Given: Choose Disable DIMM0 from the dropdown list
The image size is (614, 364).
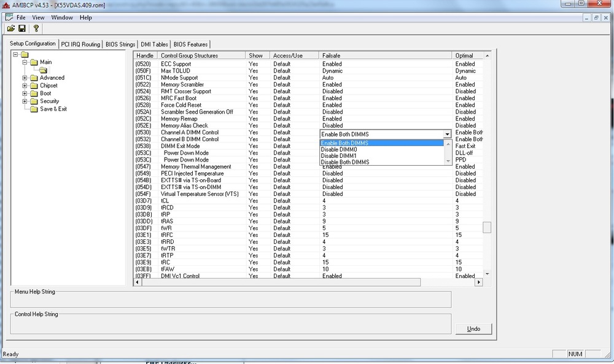Looking at the screenshot, I should 338,149.
